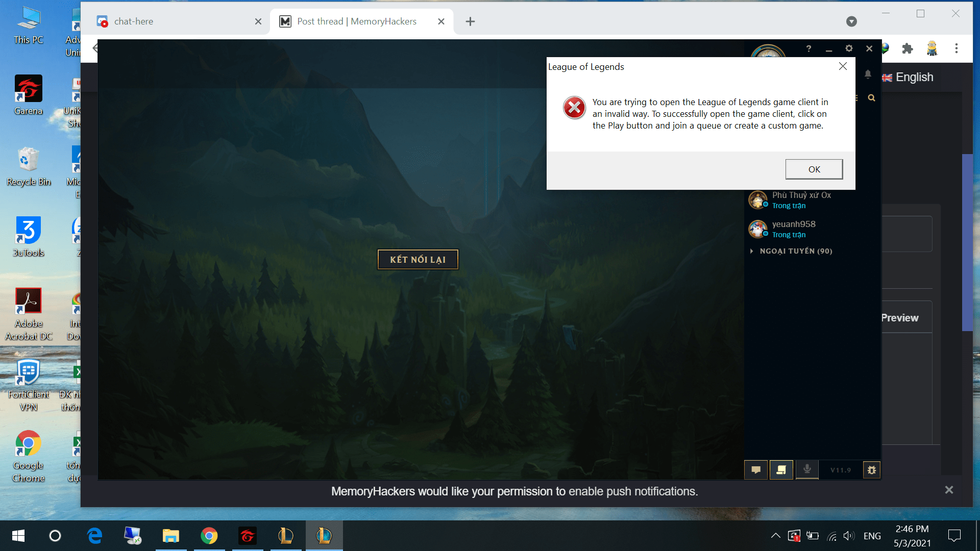
Task: Open Garena from the taskbar
Action: pyautogui.click(x=248, y=536)
